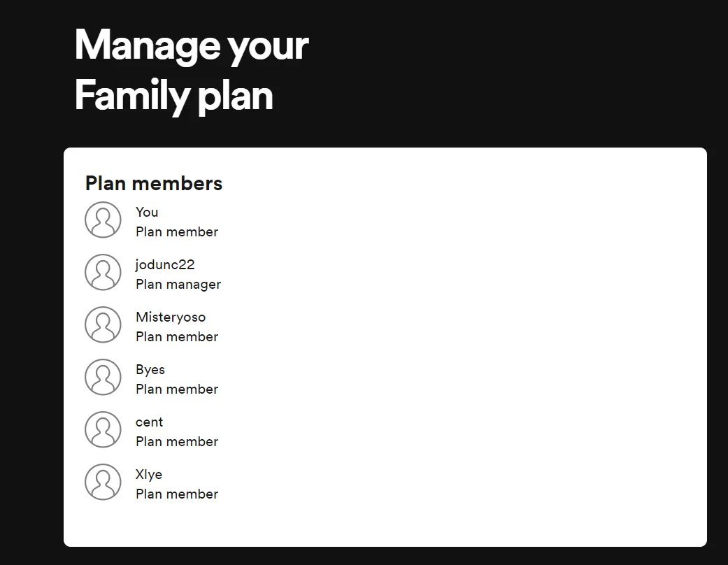The height and width of the screenshot is (565, 728).
Task: Click Misteryoso's profile avatar icon
Action: tap(103, 324)
